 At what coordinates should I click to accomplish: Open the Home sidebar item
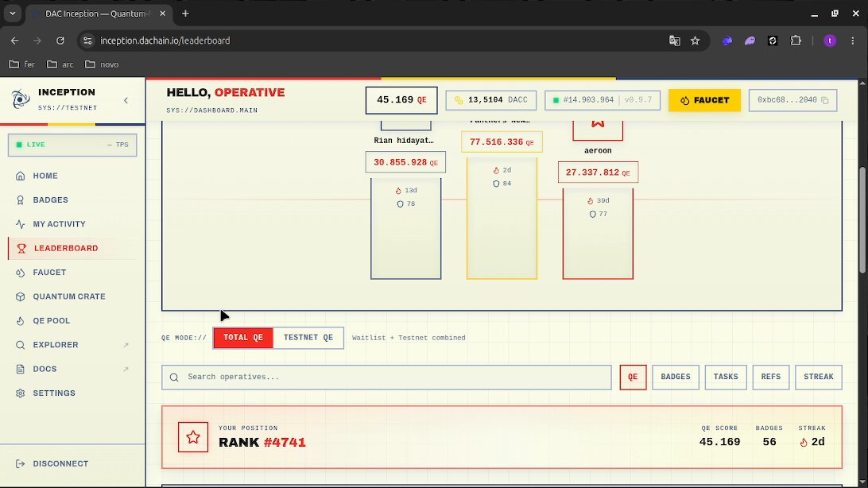click(72, 176)
